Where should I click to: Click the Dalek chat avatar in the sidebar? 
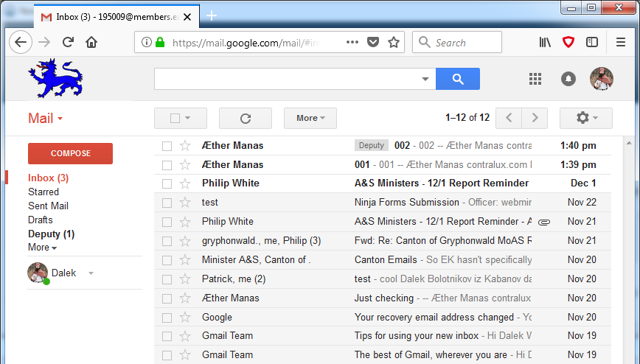tap(38, 273)
